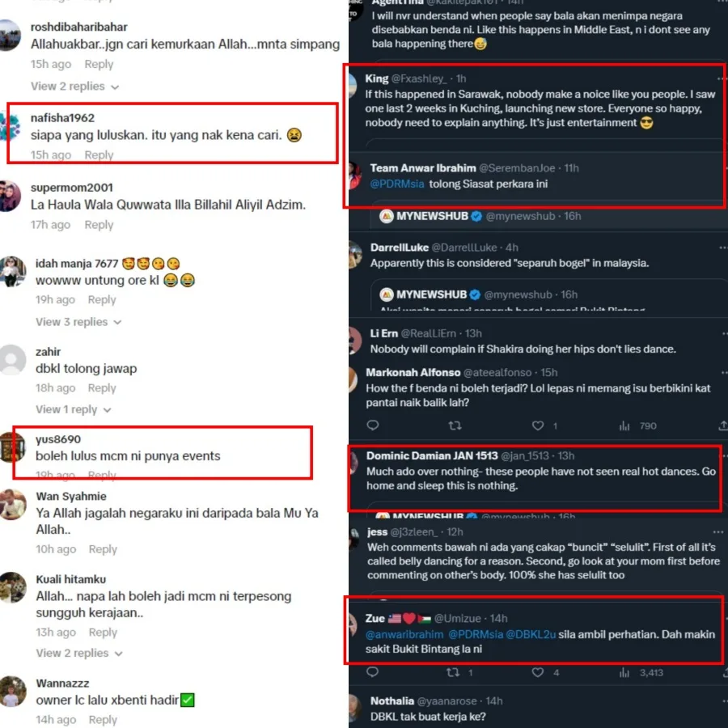Like Zue's tweet with heart icon
728x728 pixels.
click(x=538, y=672)
